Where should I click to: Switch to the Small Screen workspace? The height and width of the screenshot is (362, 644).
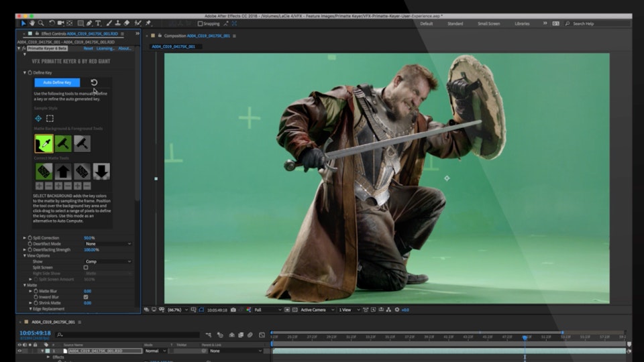[488, 23]
